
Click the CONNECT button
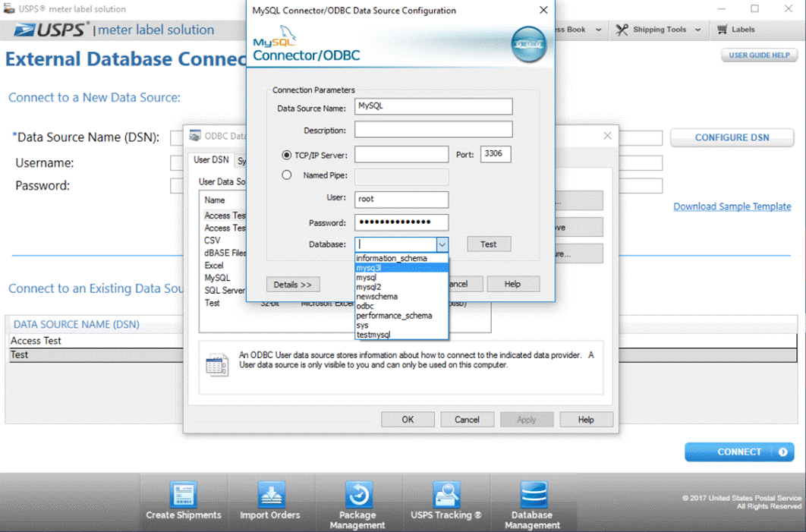click(x=739, y=452)
